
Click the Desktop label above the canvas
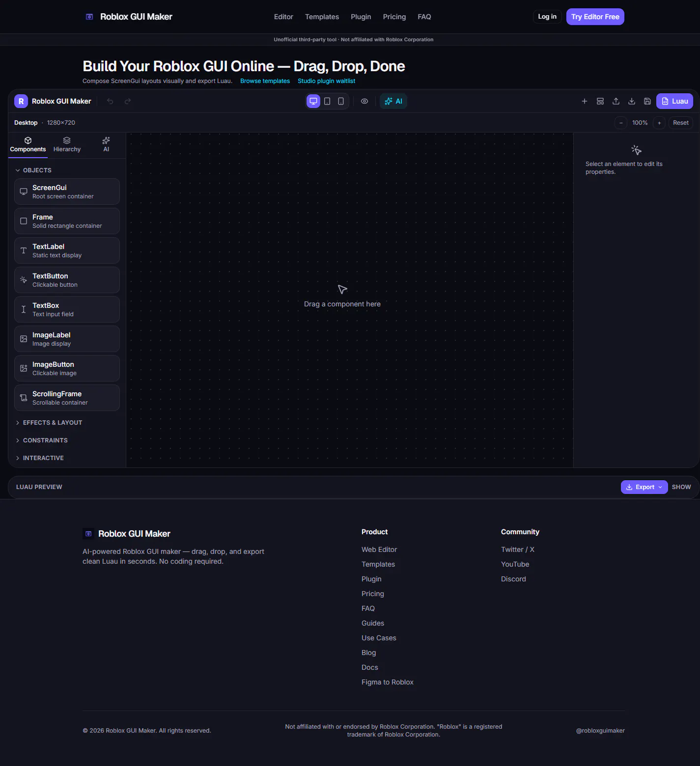coord(26,123)
